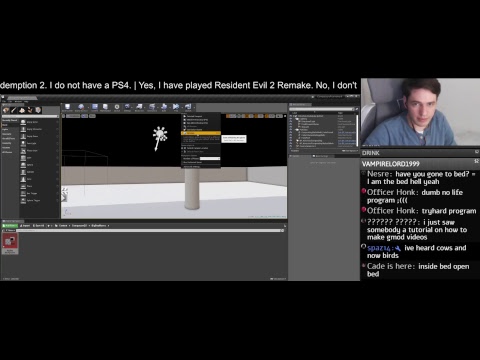Select Current Camera Location spawn option

(x=197, y=148)
